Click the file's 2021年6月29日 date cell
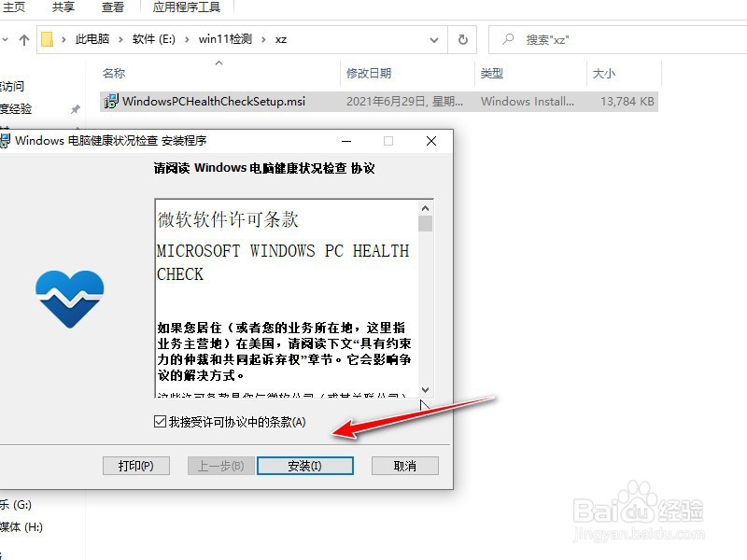 [404, 101]
